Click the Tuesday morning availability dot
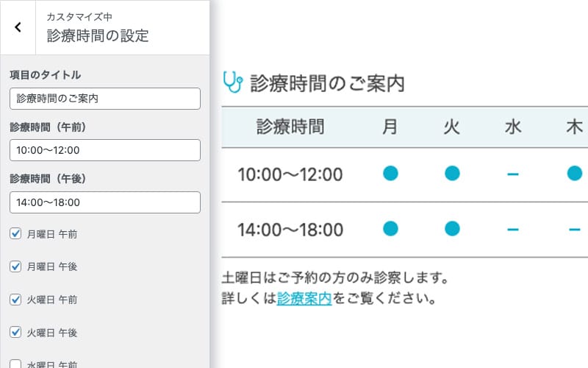The width and height of the screenshot is (588, 368). [452, 174]
